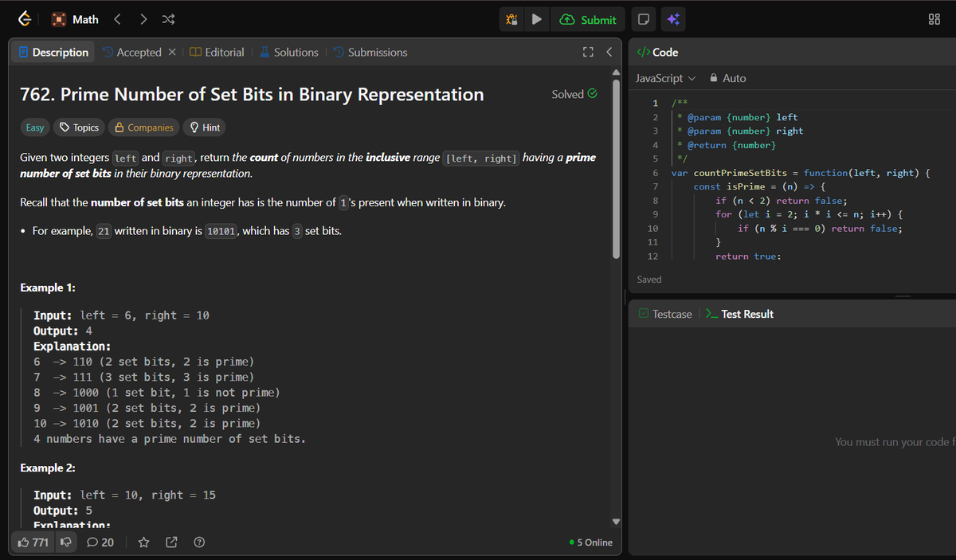Show the Topics tag
Screen dimensions: 956x560
[80, 127]
